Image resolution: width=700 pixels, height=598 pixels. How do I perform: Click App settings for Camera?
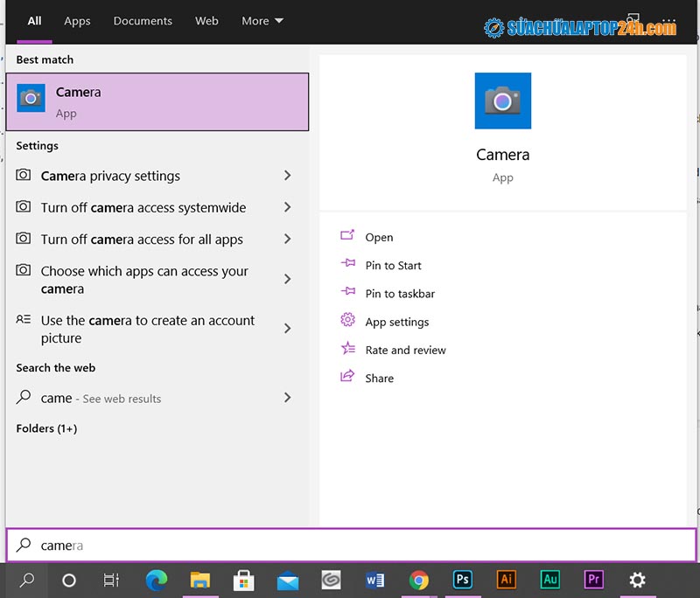[x=397, y=322]
